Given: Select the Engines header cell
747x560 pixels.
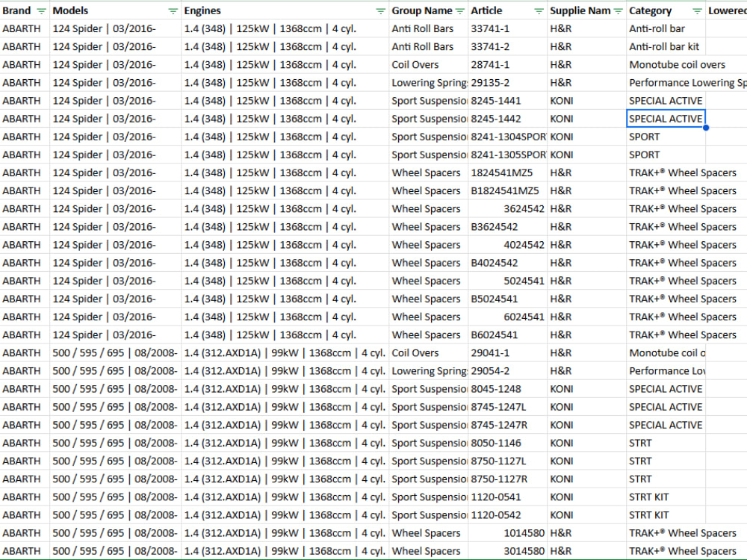Looking at the screenshot, I should (285, 10).
